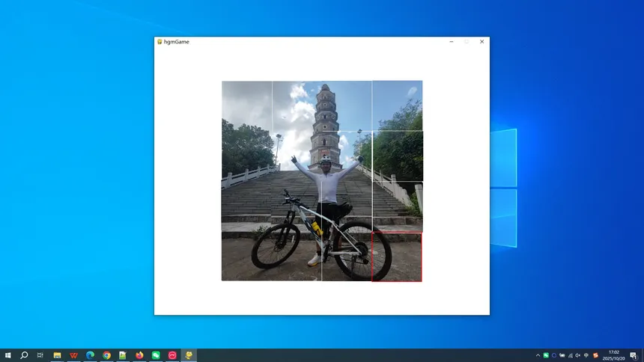Launch Firefox from the taskbar
The height and width of the screenshot is (362, 644).
(139, 355)
